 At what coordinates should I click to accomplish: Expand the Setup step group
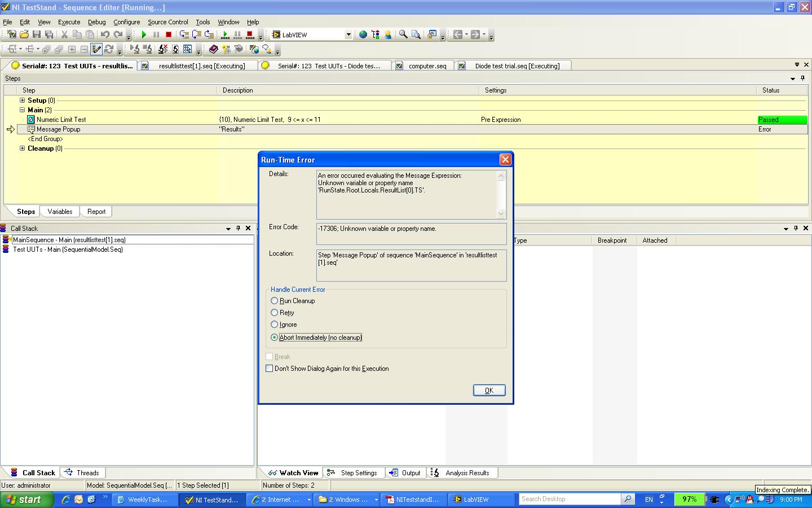[23, 100]
